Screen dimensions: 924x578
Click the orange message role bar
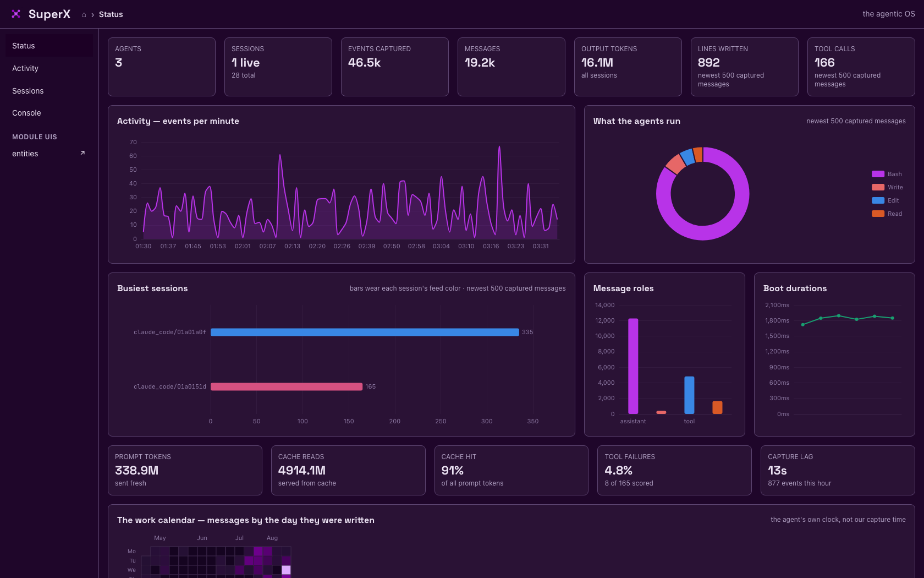717,407
